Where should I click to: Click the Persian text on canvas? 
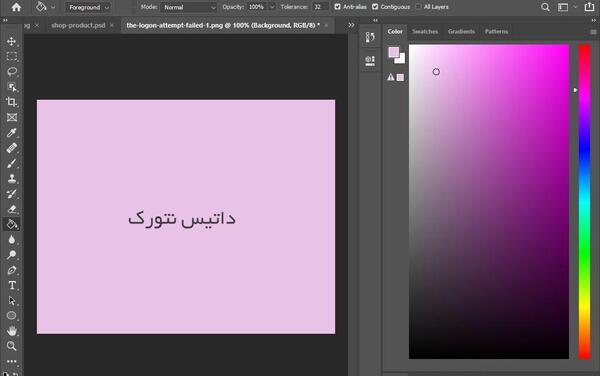pyautogui.click(x=182, y=219)
